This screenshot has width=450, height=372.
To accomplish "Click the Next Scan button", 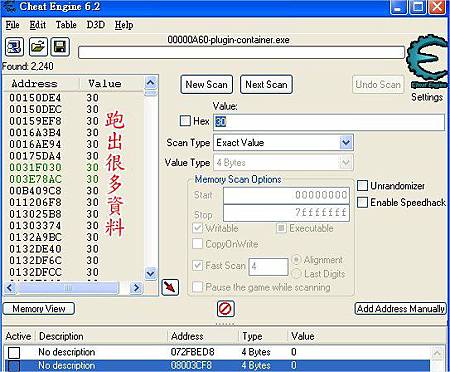I will click(x=266, y=84).
